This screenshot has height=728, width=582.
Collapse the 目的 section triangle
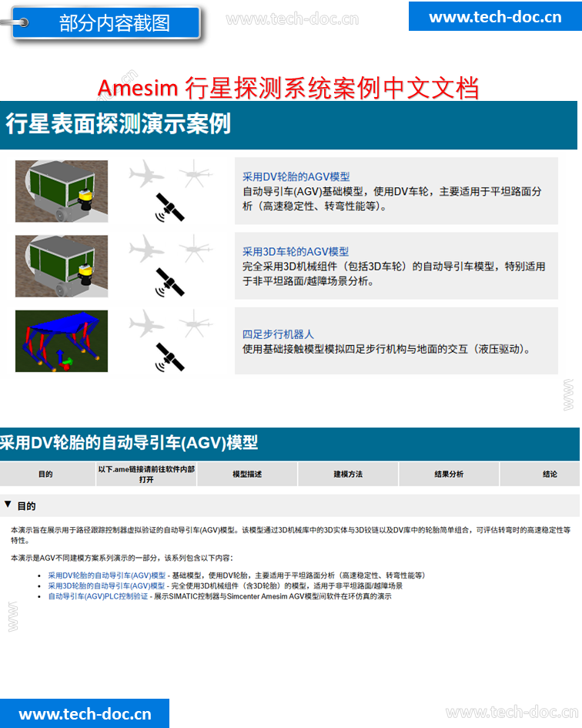tap(8, 505)
